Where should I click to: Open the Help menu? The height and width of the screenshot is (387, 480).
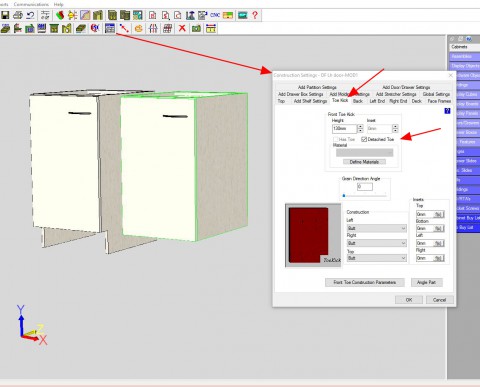tap(58, 4)
